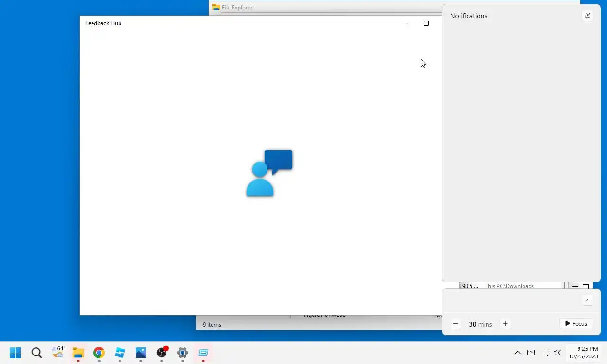The image size is (607, 364).
Task: Click the Notifications heading
Action: (469, 16)
